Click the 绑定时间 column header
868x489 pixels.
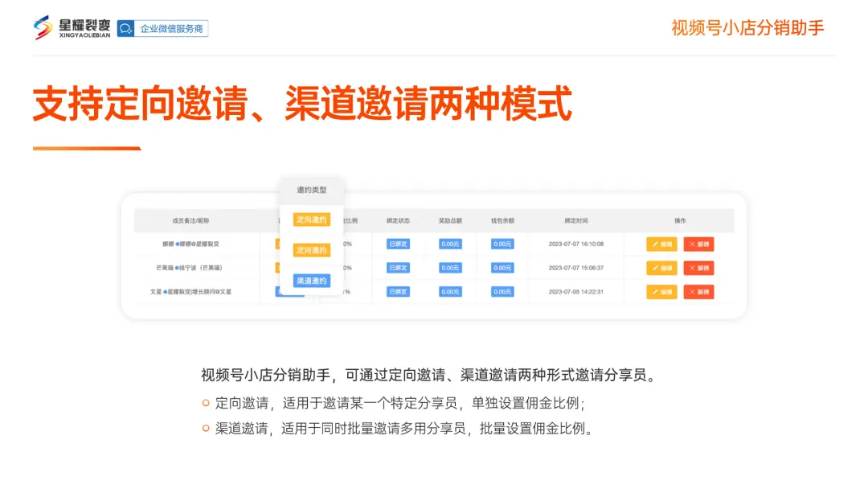click(575, 220)
